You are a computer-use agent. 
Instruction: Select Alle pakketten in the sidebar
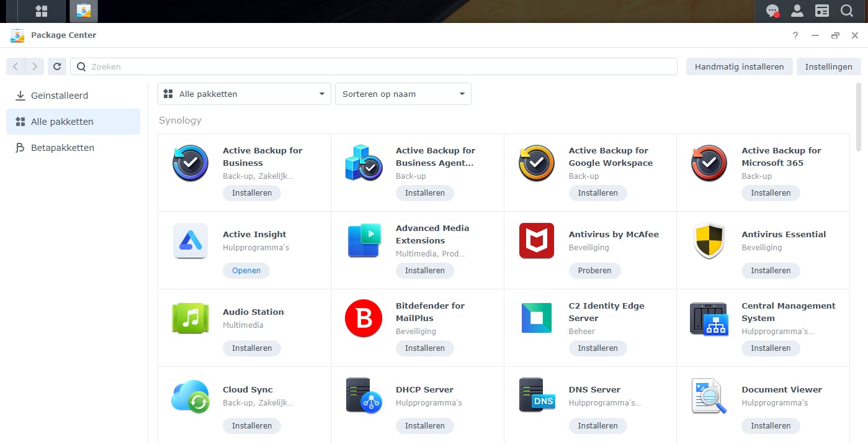point(73,122)
